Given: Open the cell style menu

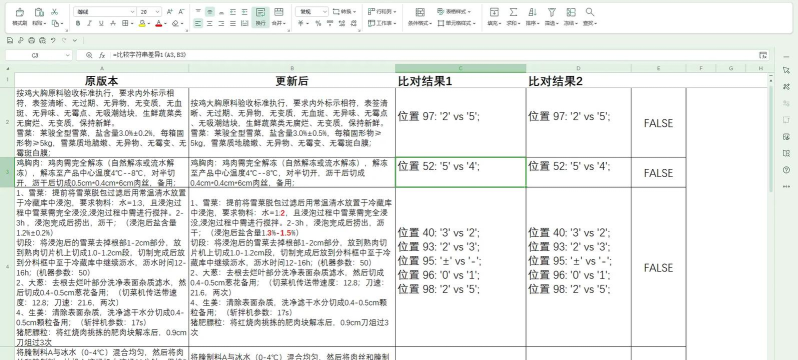Looking at the screenshot, I should (457, 23).
